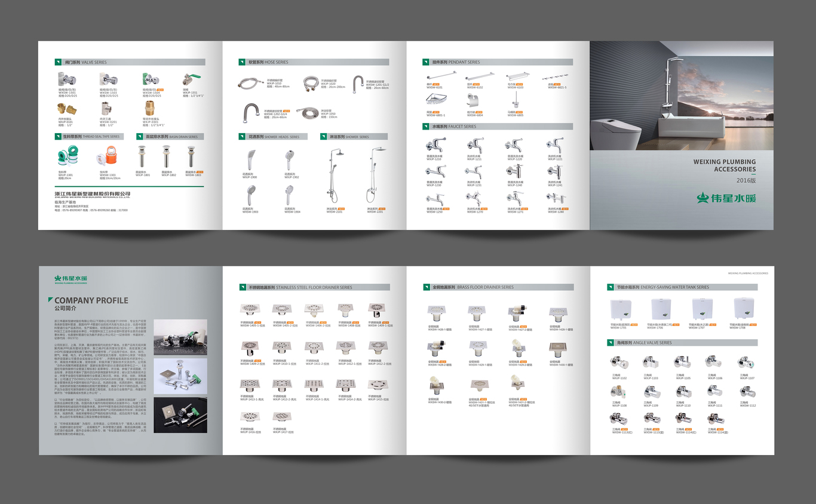Click the valve image labeled WXSW-1501

66,79
